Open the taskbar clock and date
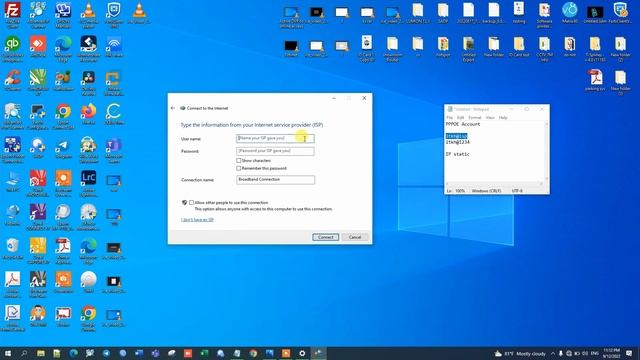640x360 pixels. [611, 353]
